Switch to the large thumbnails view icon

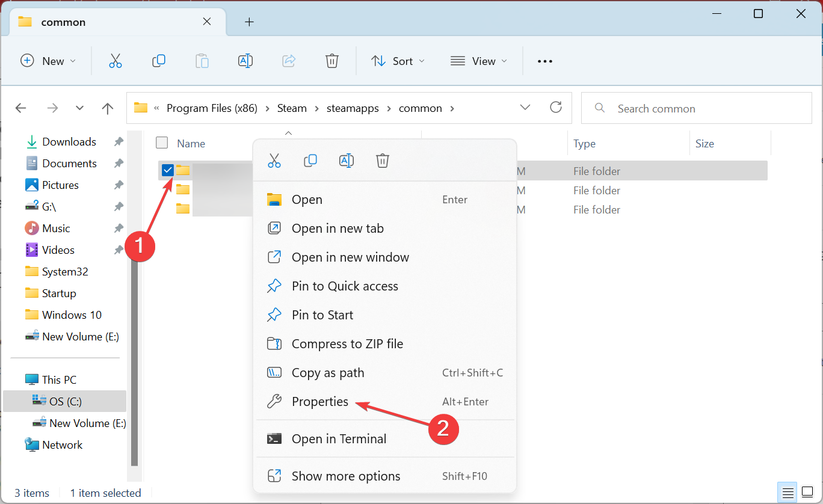pyautogui.click(x=806, y=493)
